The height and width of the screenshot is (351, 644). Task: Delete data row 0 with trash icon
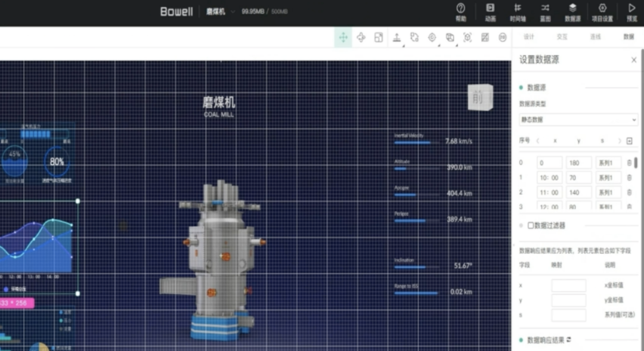(628, 163)
